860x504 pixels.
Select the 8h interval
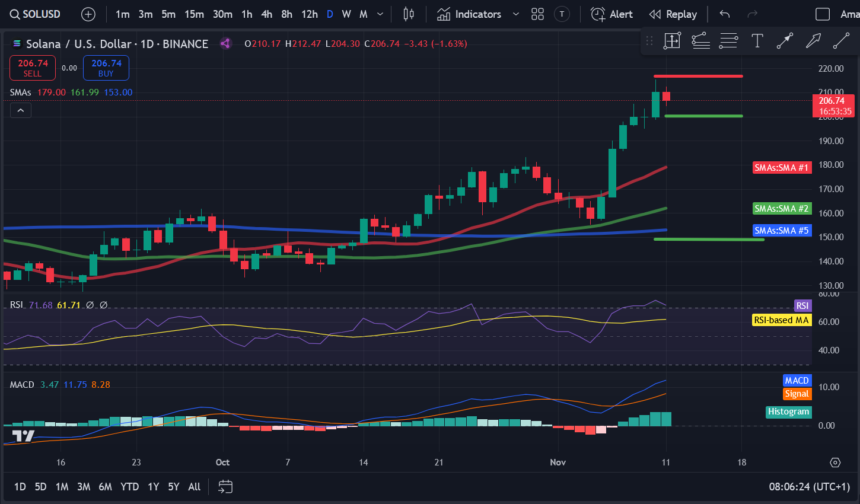click(x=286, y=14)
